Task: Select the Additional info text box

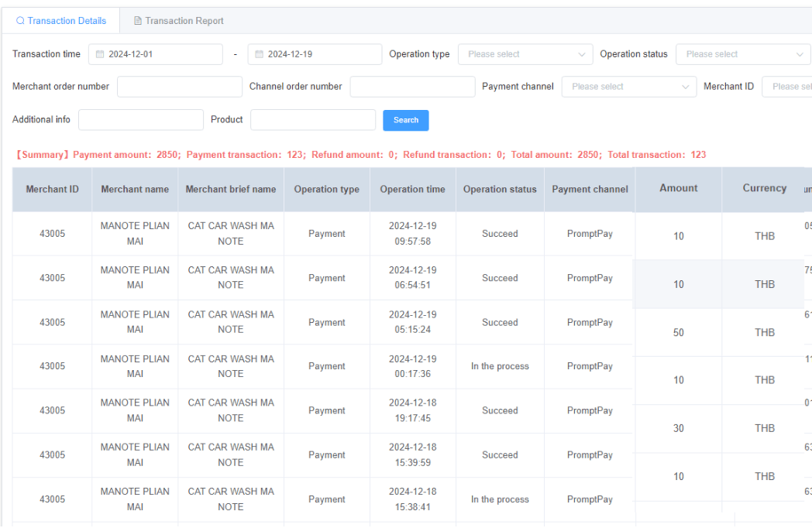Action: coord(141,119)
